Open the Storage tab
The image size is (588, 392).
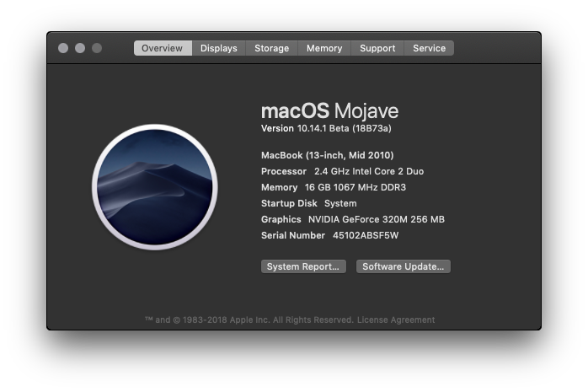[272, 48]
